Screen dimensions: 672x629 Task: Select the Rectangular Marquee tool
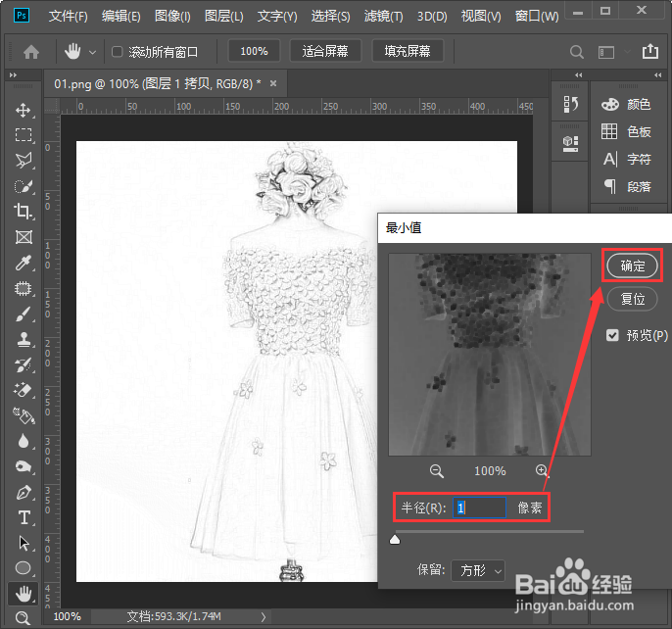point(24,135)
